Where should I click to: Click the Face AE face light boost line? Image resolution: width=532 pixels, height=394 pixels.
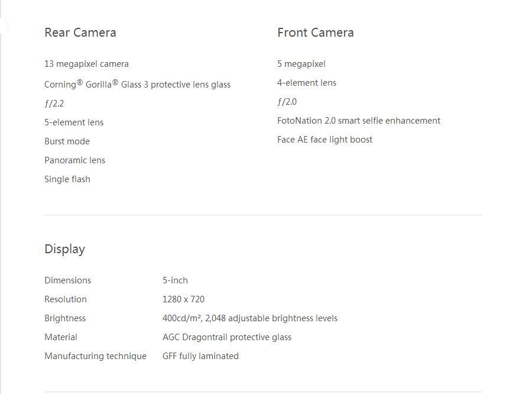click(x=325, y=140)
